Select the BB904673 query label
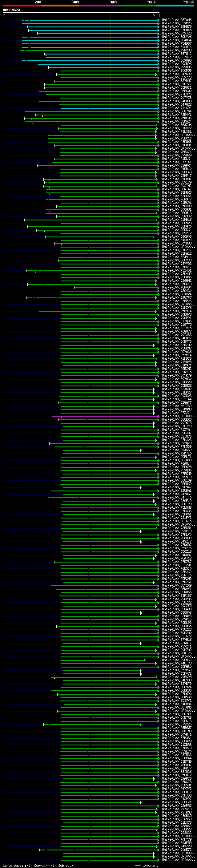Viewport: 197px width, 868px height. point(11,10)
